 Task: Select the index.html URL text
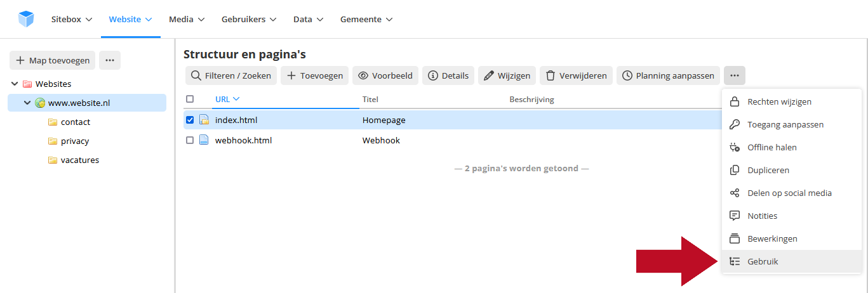pyautogui.click(x=236, y=120)
